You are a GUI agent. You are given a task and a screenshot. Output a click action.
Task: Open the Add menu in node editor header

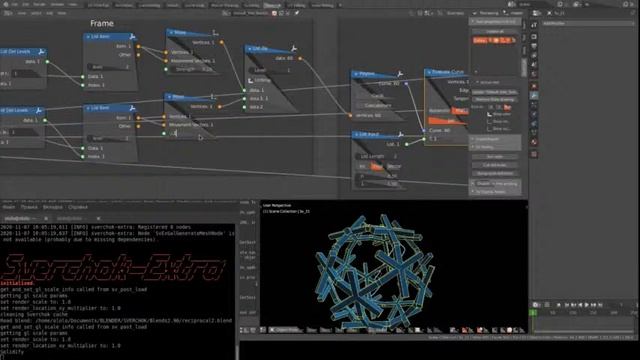49,13
